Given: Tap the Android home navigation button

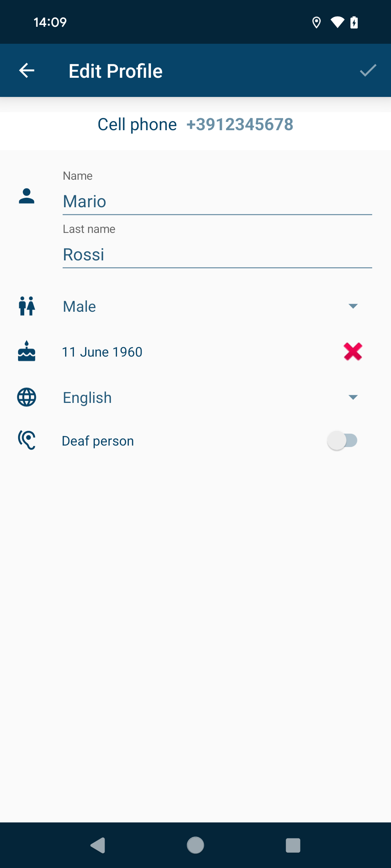Looking at the screenshot, I should click(x=195, y=845).
